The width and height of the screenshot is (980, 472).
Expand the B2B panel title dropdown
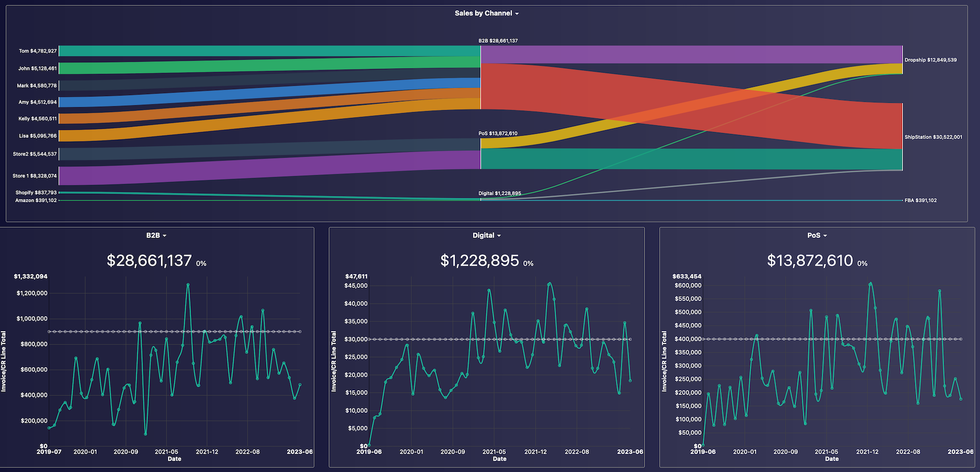click(165, 236)
